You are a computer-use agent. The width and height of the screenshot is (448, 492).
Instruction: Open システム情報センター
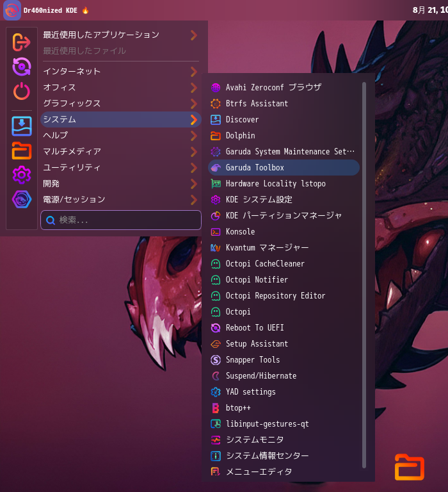click(x=284, y=456)
